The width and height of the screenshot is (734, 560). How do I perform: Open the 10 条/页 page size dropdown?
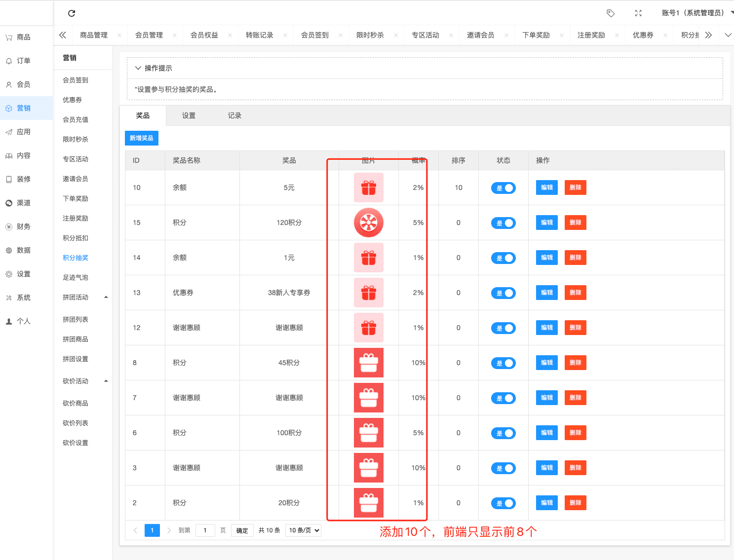pos(304,530)
